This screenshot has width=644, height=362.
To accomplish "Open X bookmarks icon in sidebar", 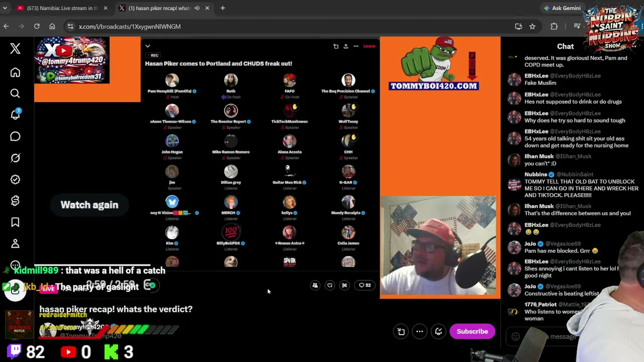I will point(15,222).
